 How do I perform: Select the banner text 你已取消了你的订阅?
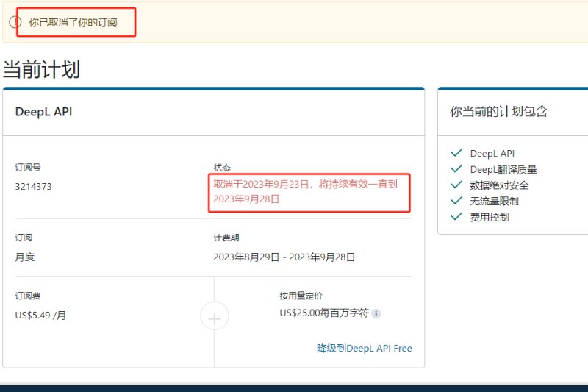click(73, 23)
